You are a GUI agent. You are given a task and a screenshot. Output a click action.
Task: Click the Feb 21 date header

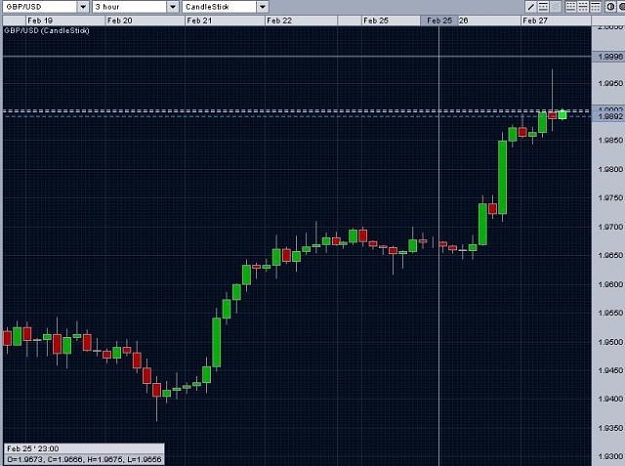tap(199, 20)
